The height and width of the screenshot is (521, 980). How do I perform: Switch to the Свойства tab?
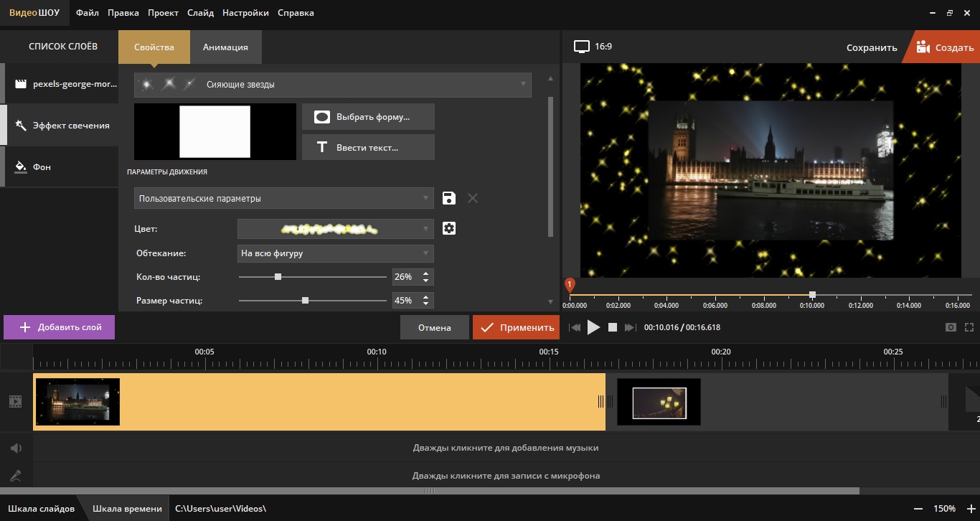click(x=154, y=47)
